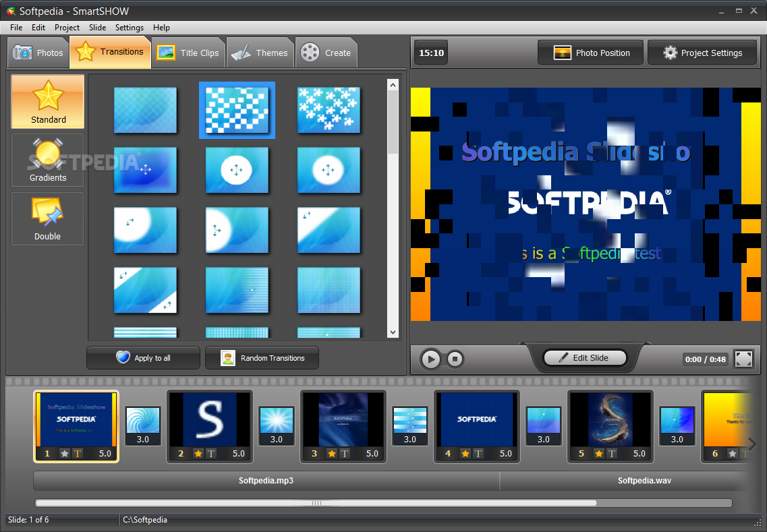Open the Themes tab

pyautogui.click(x=260, y=53)
